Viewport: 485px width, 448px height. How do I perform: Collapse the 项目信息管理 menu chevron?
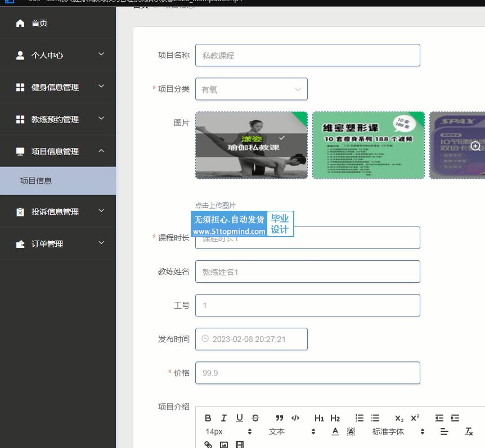pos(101,151)
